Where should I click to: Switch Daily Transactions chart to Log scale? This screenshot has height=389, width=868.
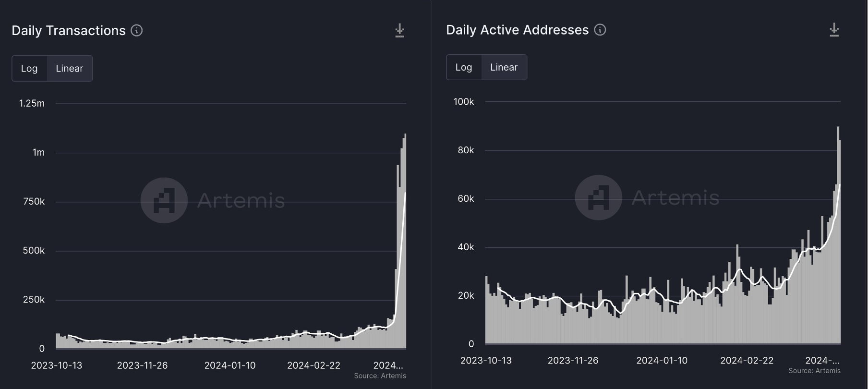click(x=29, y=68)
